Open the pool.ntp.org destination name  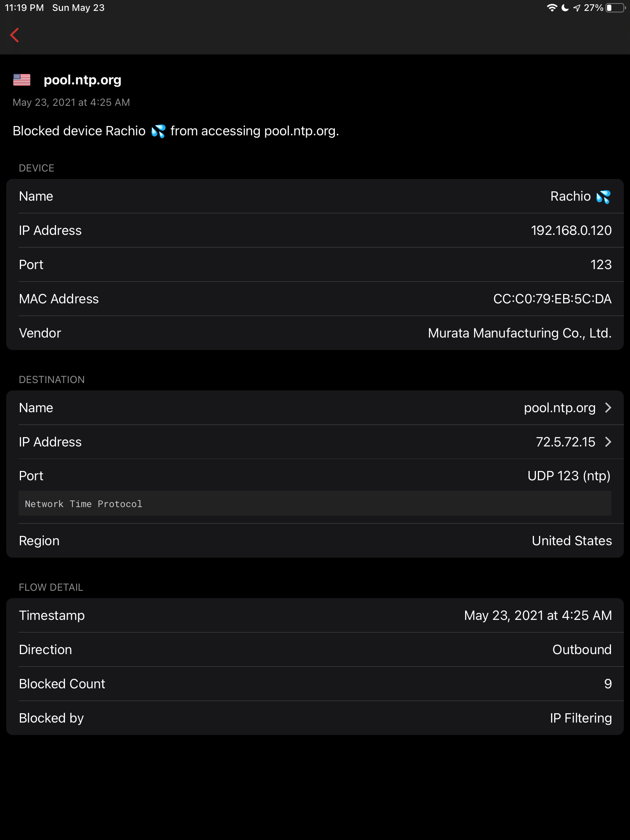[560, 408]
